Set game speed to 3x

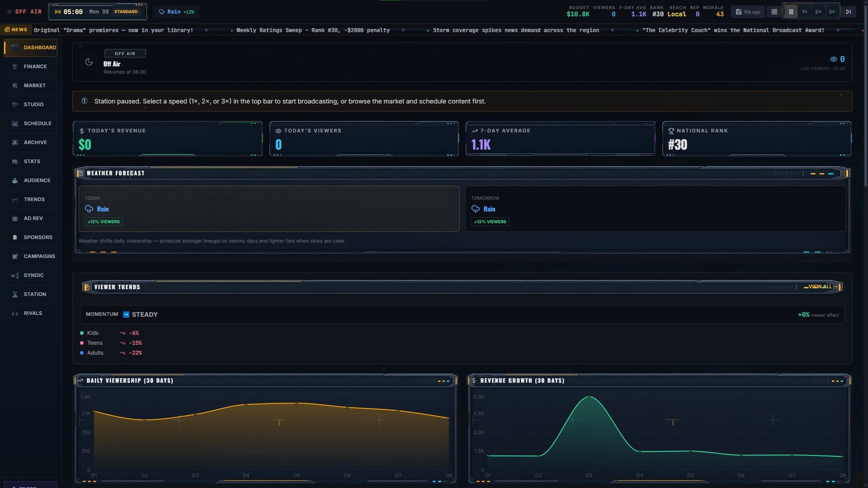point(831,12)
